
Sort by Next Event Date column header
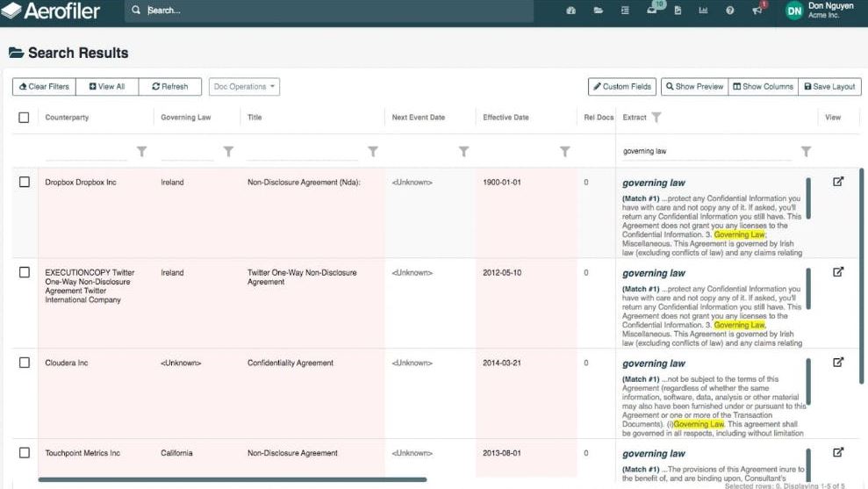click(419, 118)
